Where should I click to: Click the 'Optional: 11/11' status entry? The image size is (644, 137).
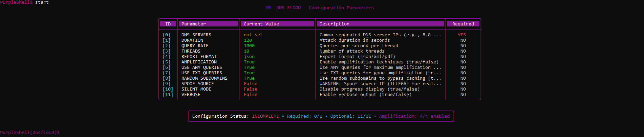tap(351, 116)
